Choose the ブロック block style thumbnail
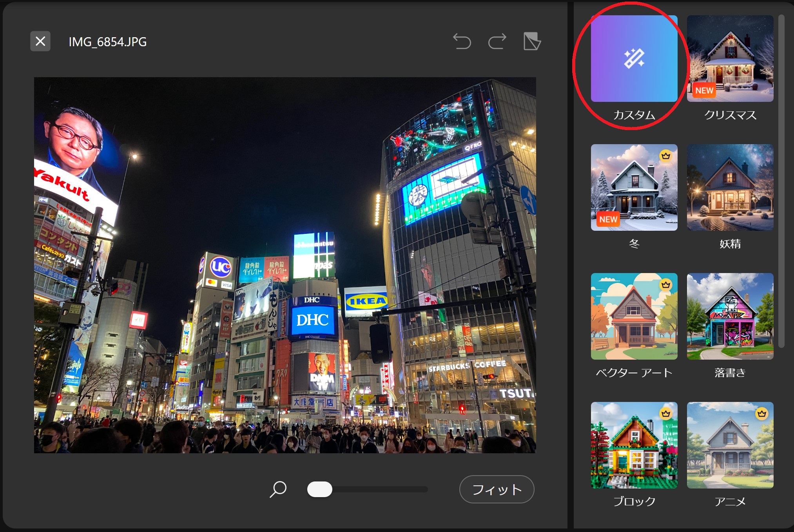794x532 pixels. click(634, 445)
